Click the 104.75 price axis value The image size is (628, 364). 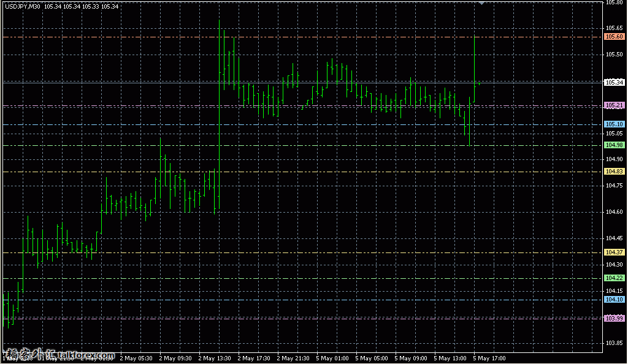coord(614,186)
